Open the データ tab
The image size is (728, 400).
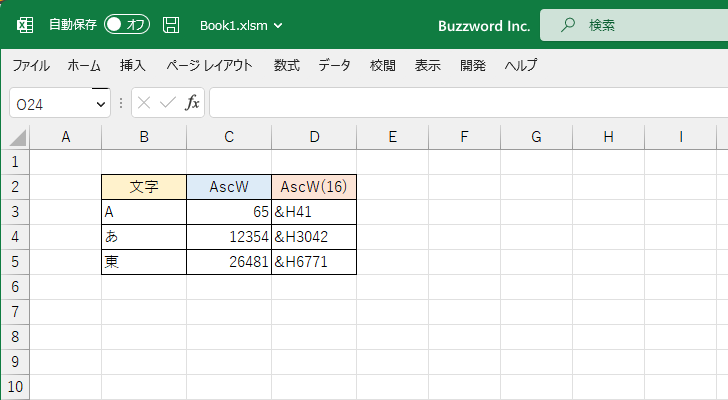tap(334, 65)
